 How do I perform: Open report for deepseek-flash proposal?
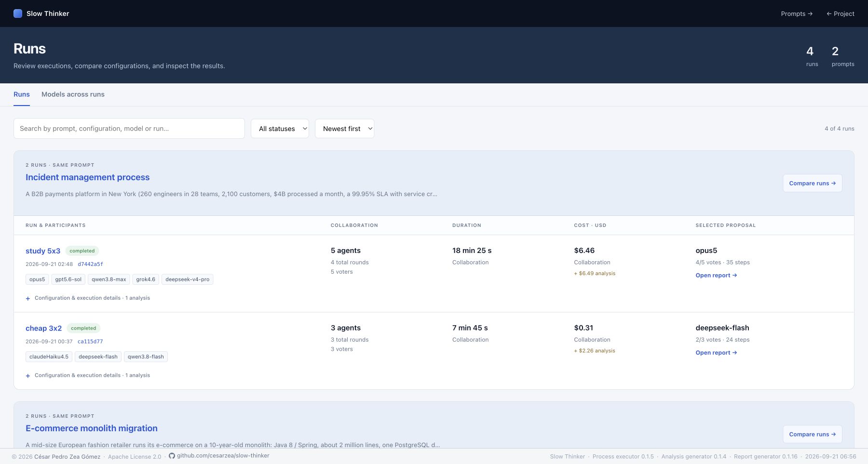tap(716, 353)
